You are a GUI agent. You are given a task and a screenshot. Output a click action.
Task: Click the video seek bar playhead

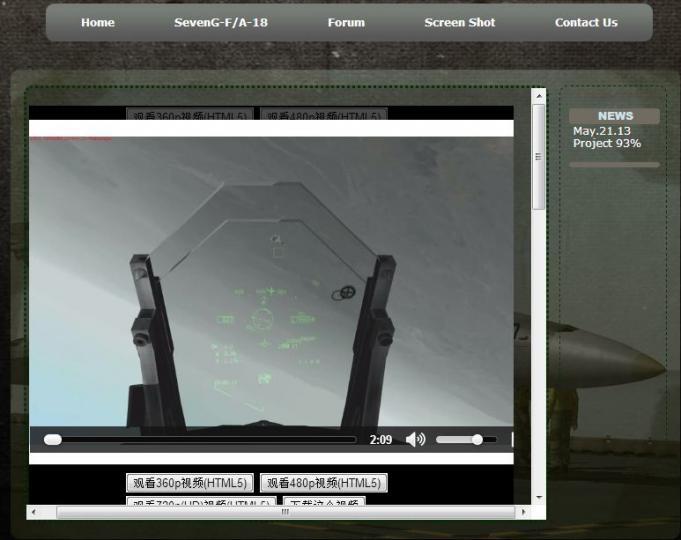tap(53, 439)
